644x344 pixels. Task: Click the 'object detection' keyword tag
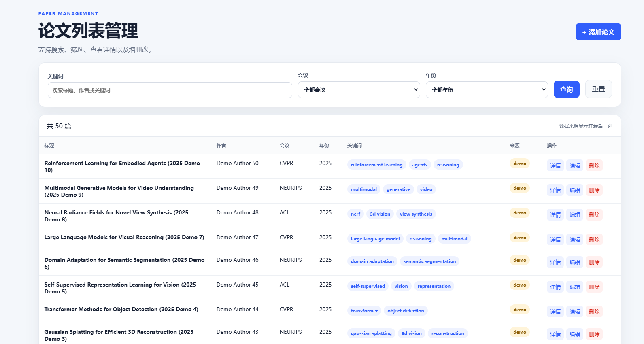[406, 311]
